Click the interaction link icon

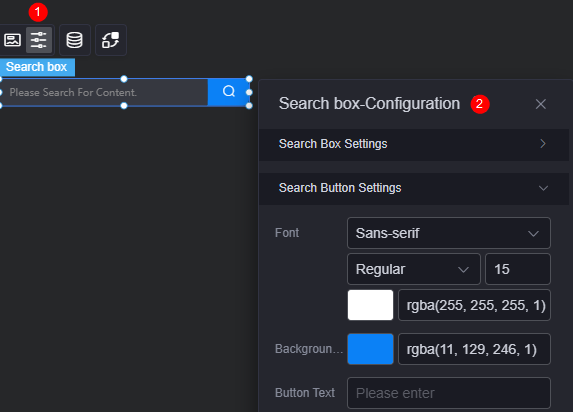[111, 40]
